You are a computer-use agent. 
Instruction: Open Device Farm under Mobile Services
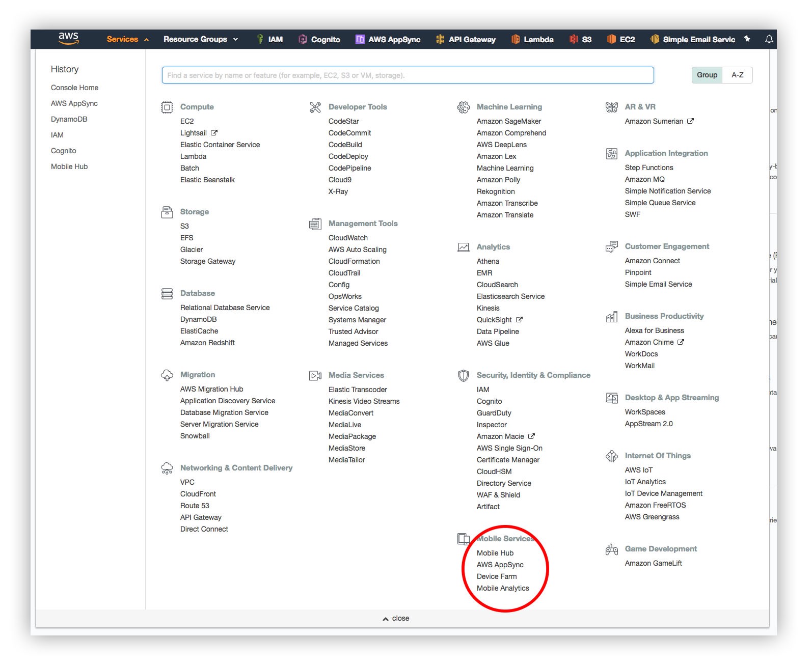click(x=497, y=576)
